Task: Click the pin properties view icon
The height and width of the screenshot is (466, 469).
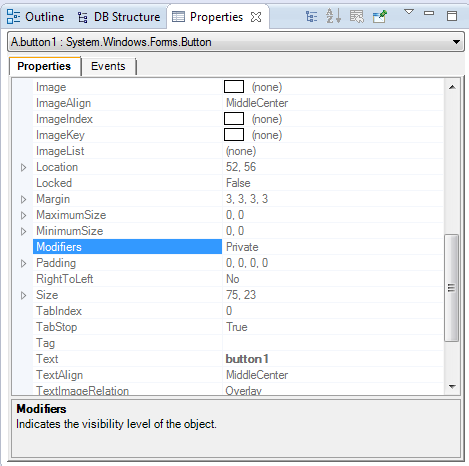Action: [380, 16]
